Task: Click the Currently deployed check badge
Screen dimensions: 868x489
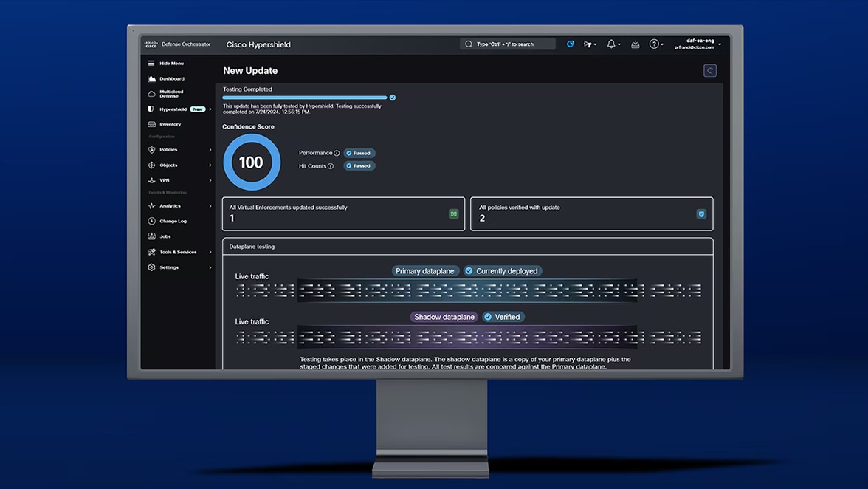Action: [x=503, y=271]
